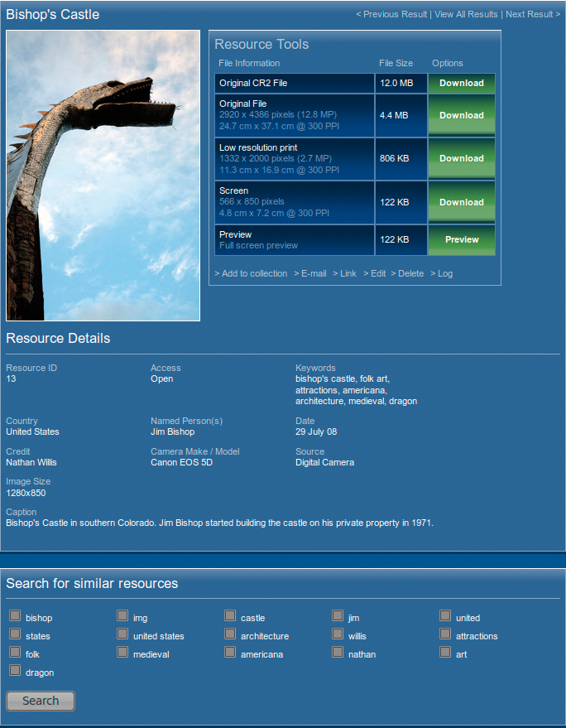Download the Screen size 122 KB file

coord(461,202)
